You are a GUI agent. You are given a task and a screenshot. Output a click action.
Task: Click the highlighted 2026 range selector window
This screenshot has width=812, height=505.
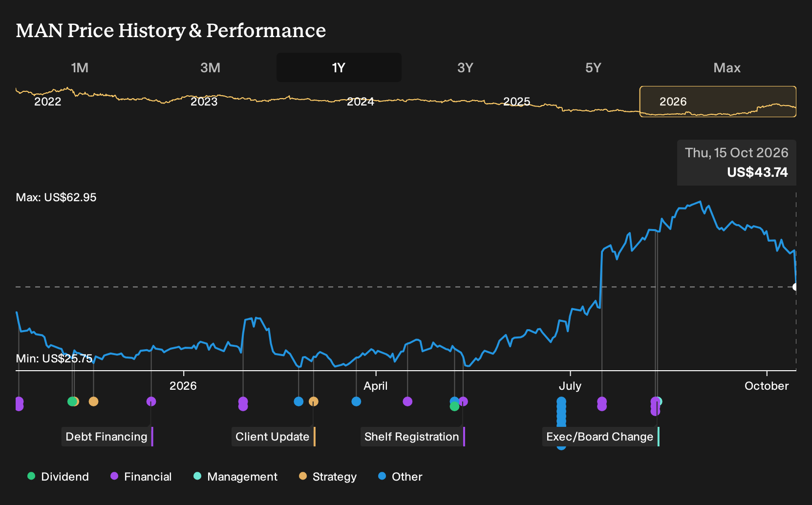click(x=718, y=102)
